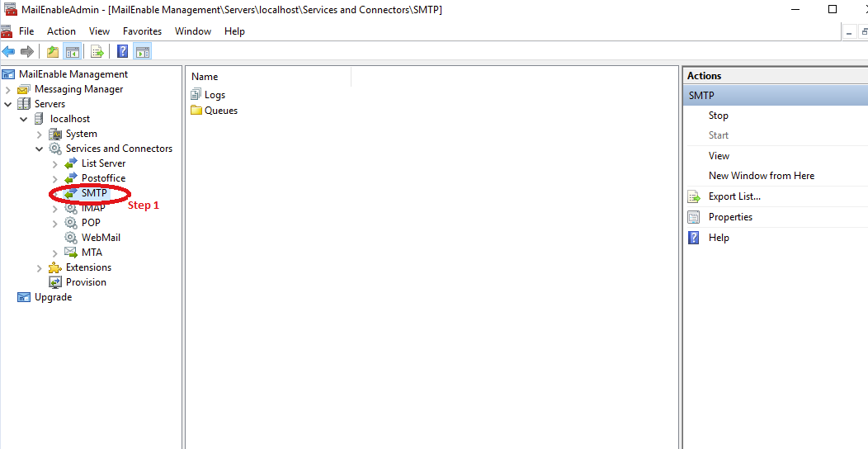The image size is (868, 449).
Task: Toggle the Show/Hide Console Tree icon
Action: (72, 52)
